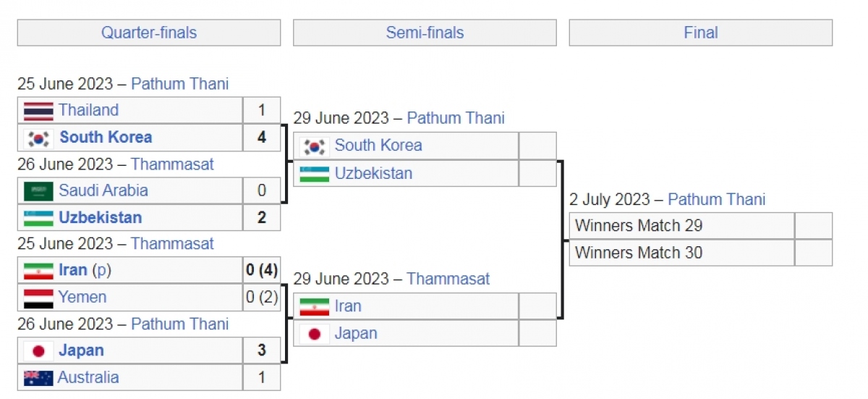Open bold Uzbekistan quarter-final link
The width and height of the screenshot is (868, 399).
(x=100, y=217)
